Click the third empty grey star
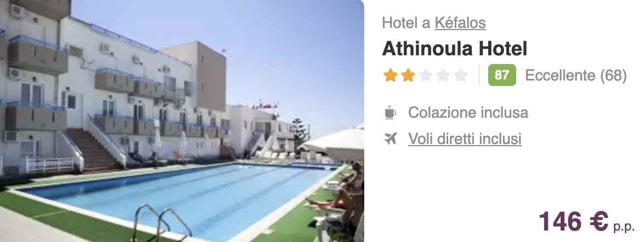 (x=426, y=76)
